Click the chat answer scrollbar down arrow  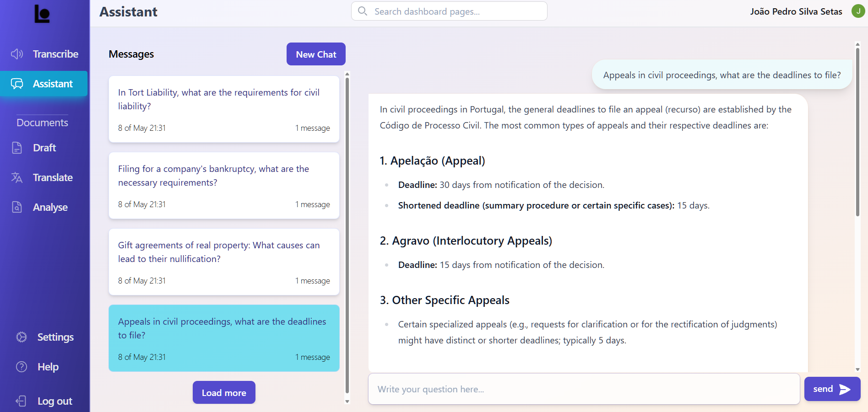pos(857,369)
